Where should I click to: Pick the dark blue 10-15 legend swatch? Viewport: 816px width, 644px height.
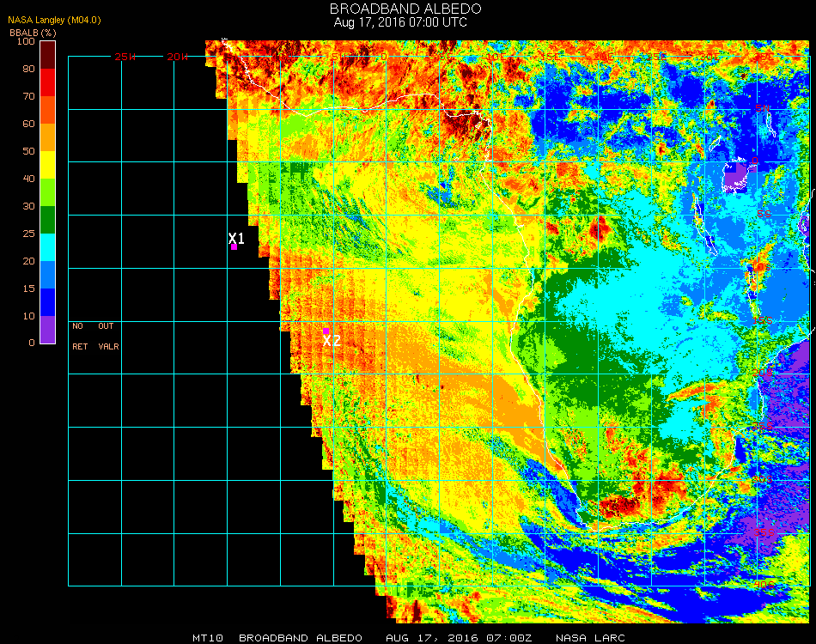coord(47,302)
